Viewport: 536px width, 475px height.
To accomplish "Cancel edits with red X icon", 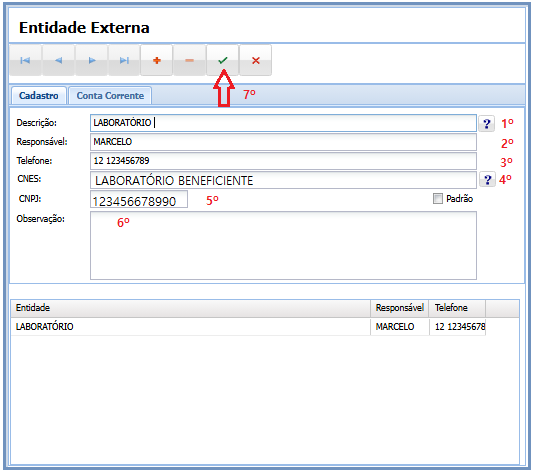I will tap(256, 60).
